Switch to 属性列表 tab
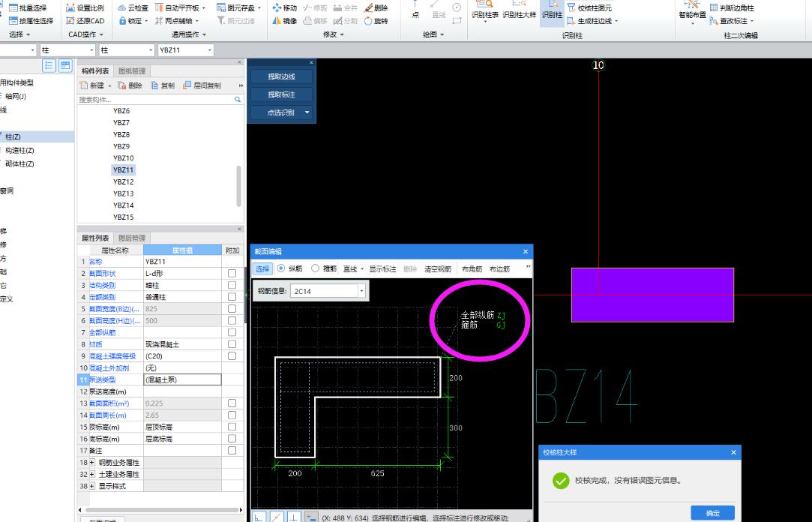Image resolution: width=812 pixels, height=522 pixels. [x=95, y=238]
